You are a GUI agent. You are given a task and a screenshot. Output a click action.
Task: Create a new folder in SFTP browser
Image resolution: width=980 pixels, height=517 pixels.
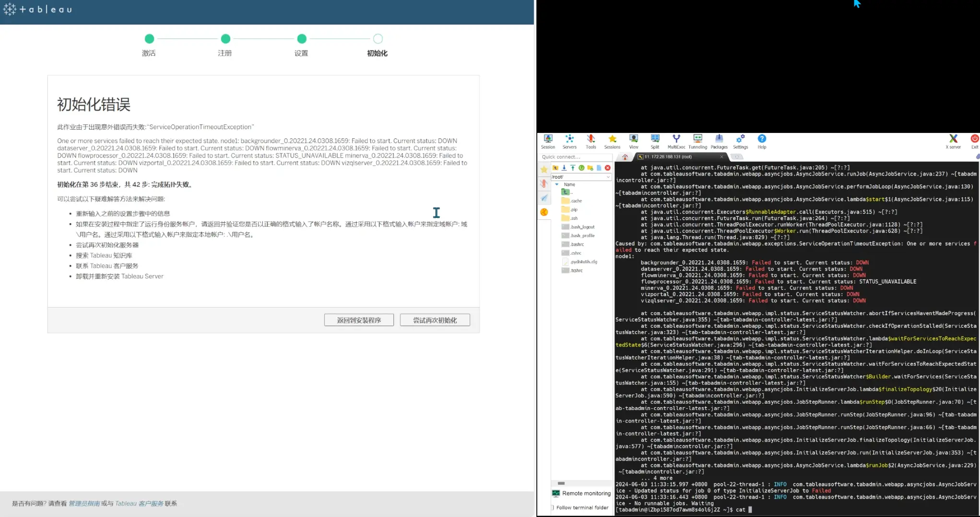[x=590, y=168]
